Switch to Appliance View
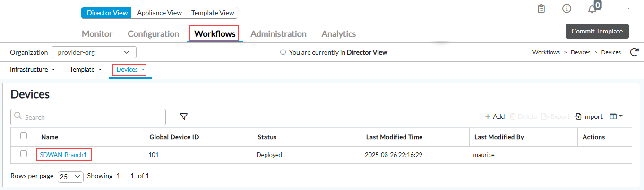Screen dimensions: 644x190 click(159, 13)
